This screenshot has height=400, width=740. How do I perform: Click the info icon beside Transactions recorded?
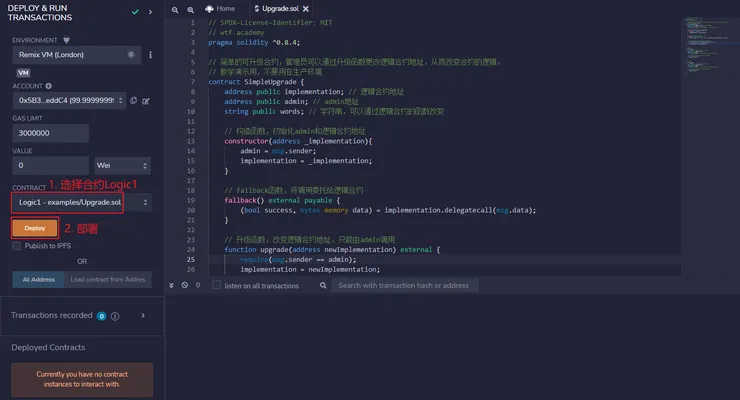pos(115,316)
